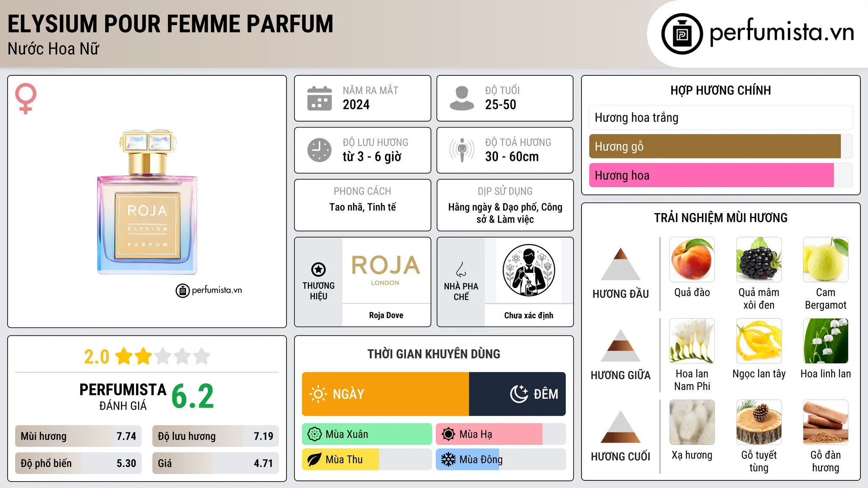The width and height of the screenshot is (868, 488).
Task: Click the HƯƠNG CUỐI pyramid icon
Action: click(620, 427)
